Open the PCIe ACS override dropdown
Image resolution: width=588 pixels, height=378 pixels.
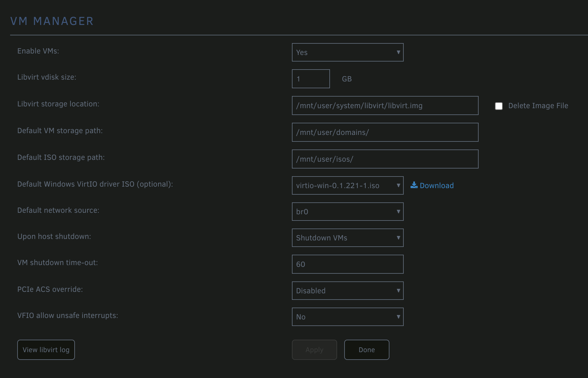[x=348, y=291]
